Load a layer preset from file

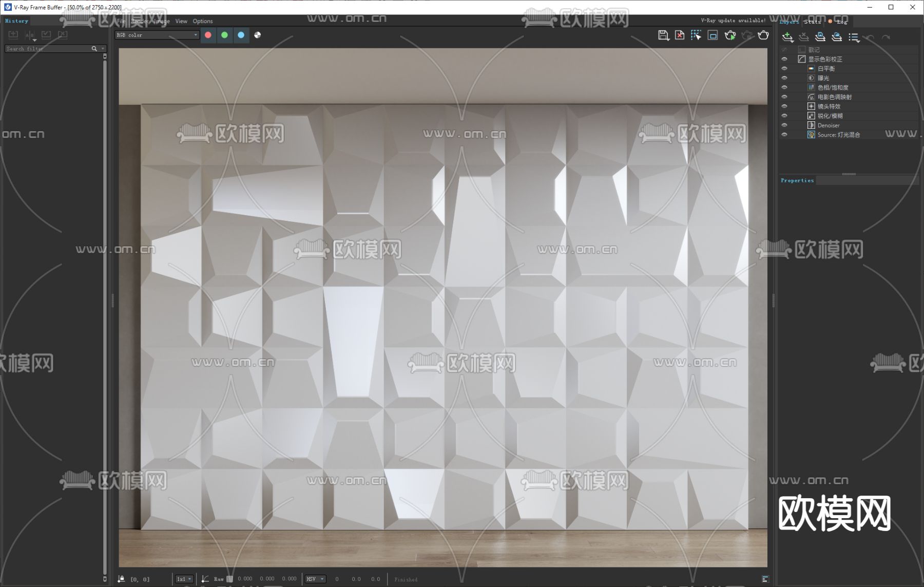tap(837, 36)
